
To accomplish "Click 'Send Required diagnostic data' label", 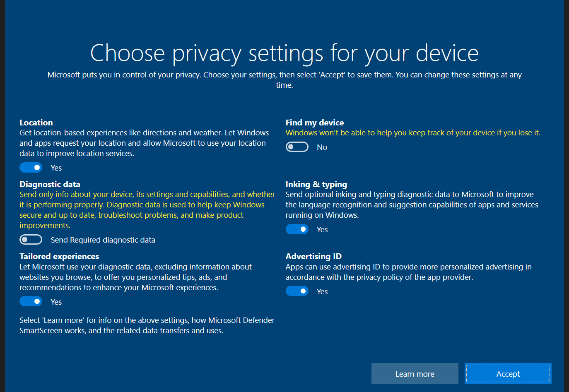I will pos(103,240).
